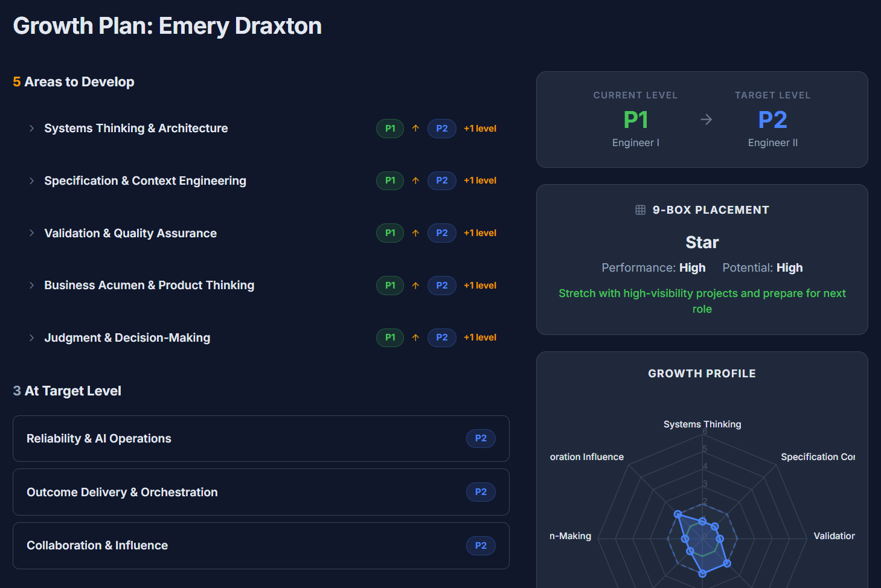Click the large P1 current level text
Image resolution: width=881 pixels, height=588 pixels.
click(x=635, y=120)
